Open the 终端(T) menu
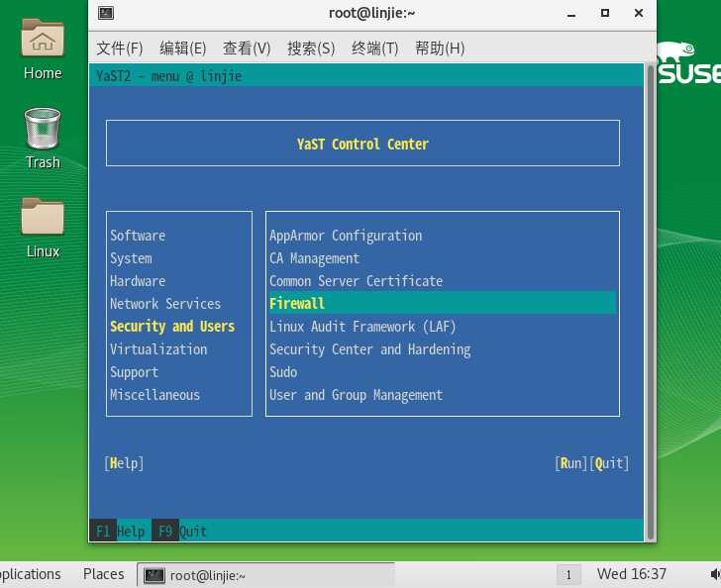The width and height of the screenshot is (721, 588). click(374, 48)
